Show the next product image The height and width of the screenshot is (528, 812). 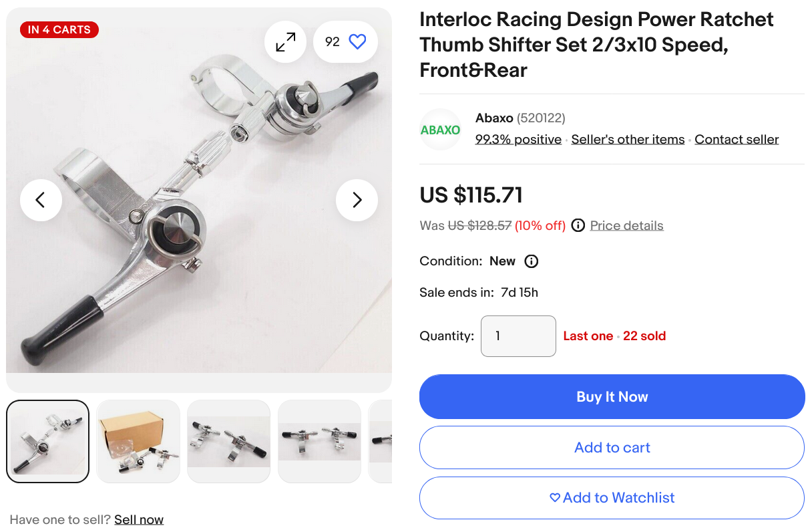point(357,200)
